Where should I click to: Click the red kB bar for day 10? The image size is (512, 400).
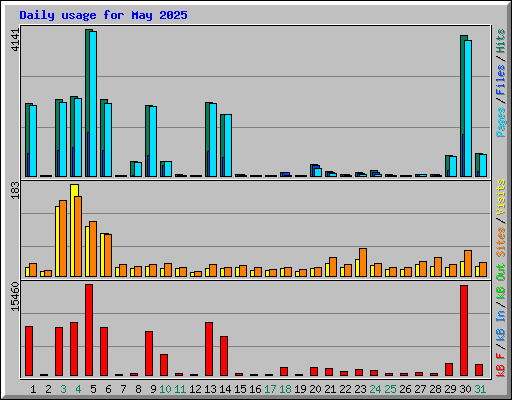coord(164,365)
